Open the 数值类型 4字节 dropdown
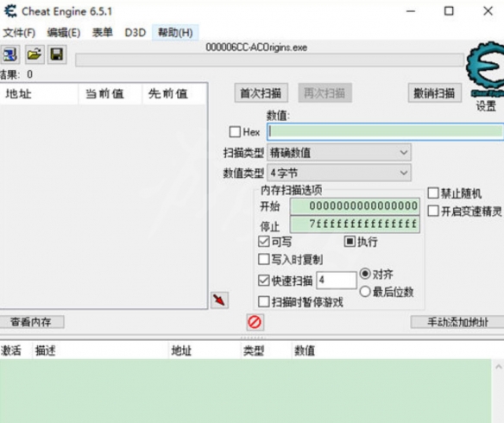Image resolution: width=504 pixels, height=423 pixels. point(339,173)
